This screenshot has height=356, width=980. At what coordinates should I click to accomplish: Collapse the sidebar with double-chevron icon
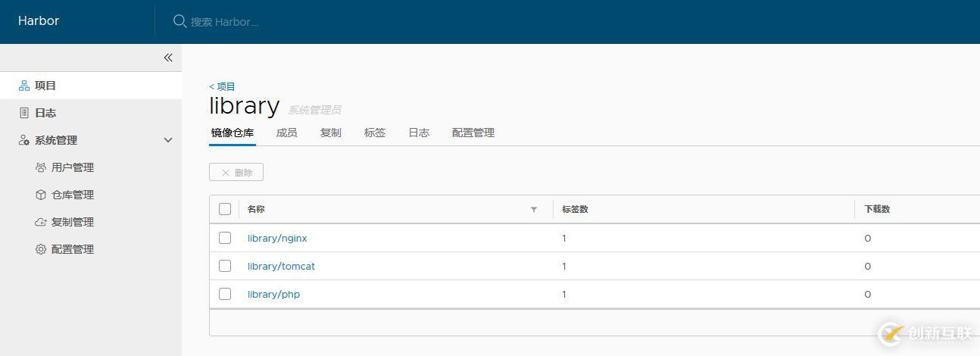[168, 58]
